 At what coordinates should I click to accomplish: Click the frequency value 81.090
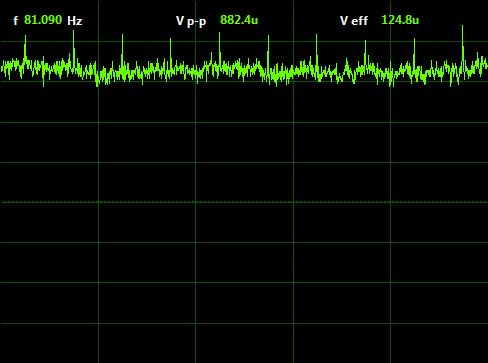(43, 20)
